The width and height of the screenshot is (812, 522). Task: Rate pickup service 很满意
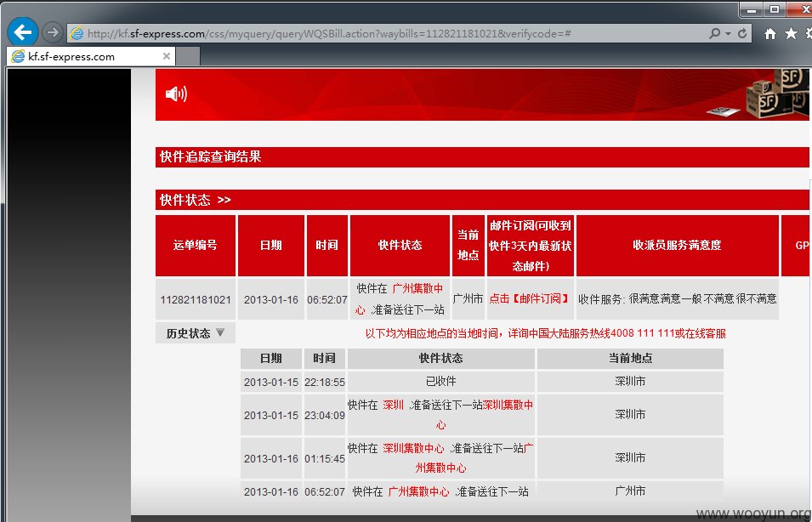(644, 298)
